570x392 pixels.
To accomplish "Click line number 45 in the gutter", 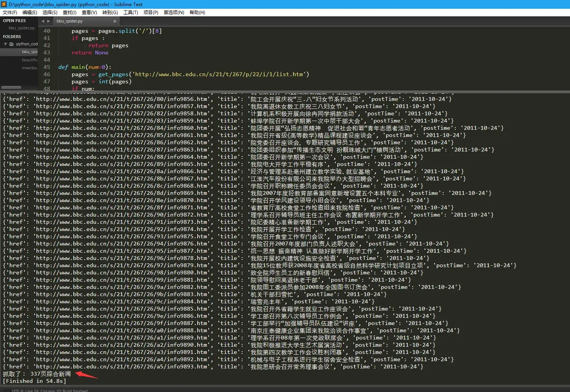I will pyautogui.click(x=47, y=67).
